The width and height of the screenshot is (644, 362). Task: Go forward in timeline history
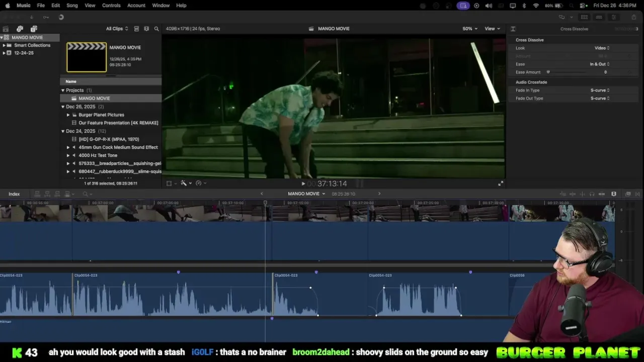379,194
